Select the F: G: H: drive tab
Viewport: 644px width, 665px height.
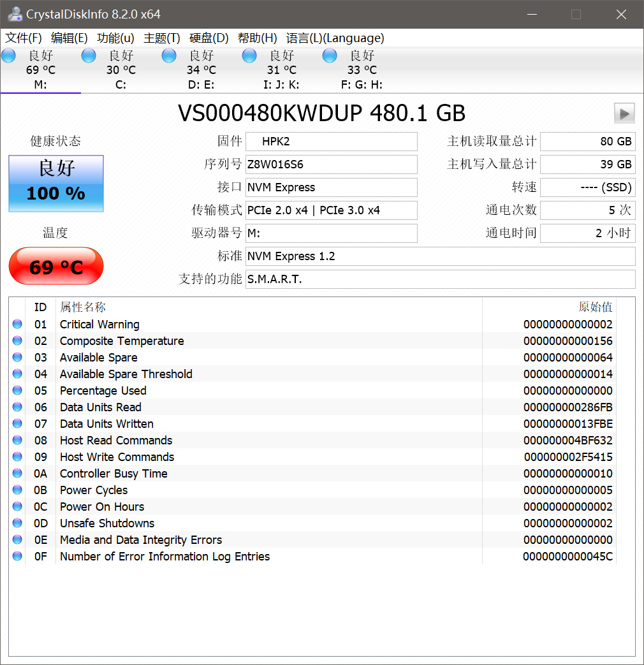tap(362, 70)
